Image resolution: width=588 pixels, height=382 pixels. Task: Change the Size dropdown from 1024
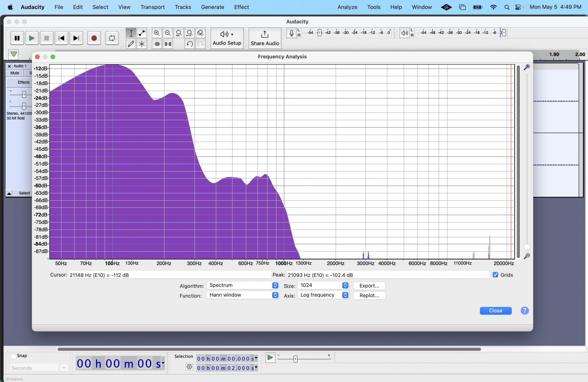click(323, 285)
